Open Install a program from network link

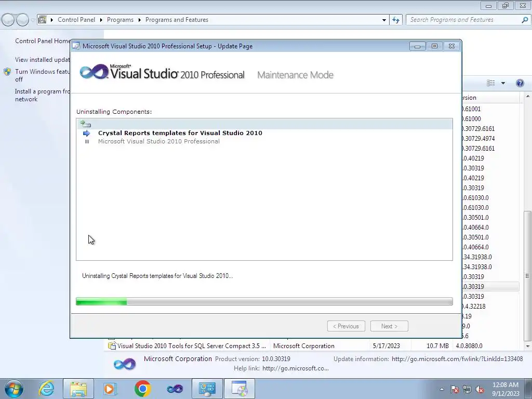[x=43, y=96]
